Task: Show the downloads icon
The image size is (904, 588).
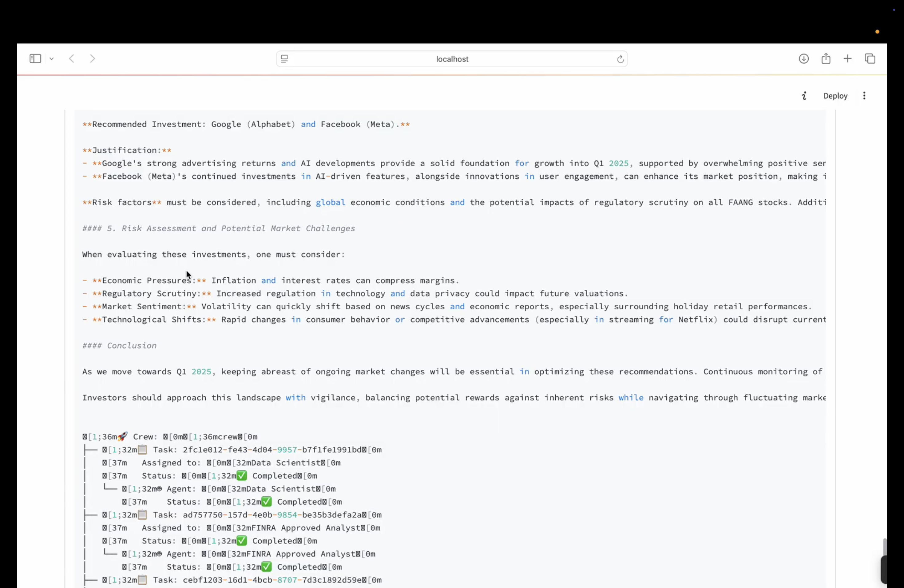Action: tap(803, 58)
